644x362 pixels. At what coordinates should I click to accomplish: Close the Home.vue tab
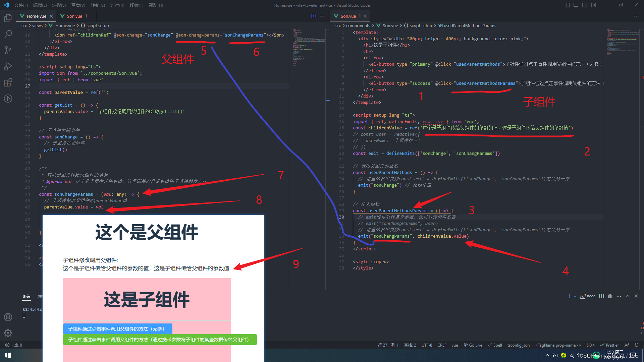[x=51, y=16]
